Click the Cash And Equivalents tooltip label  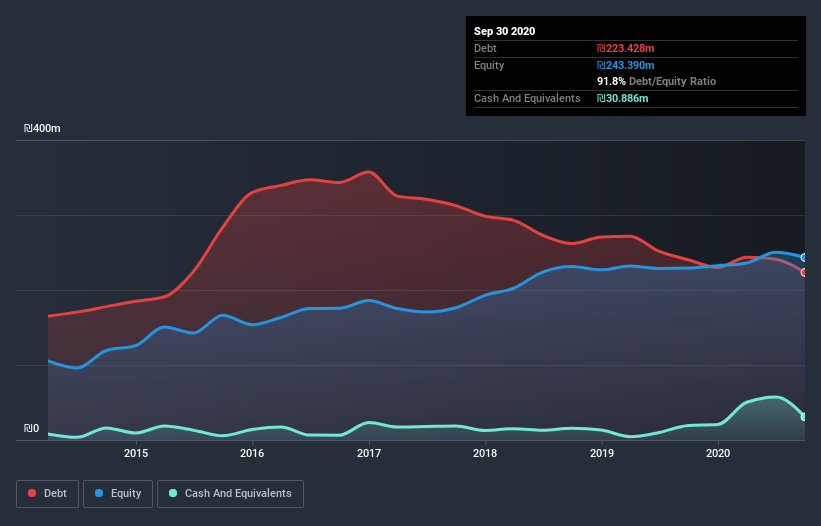527,98
